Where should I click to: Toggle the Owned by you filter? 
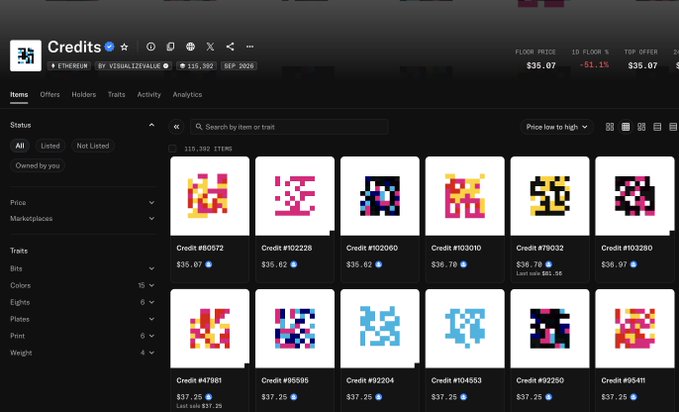click(x=38, y=165)
